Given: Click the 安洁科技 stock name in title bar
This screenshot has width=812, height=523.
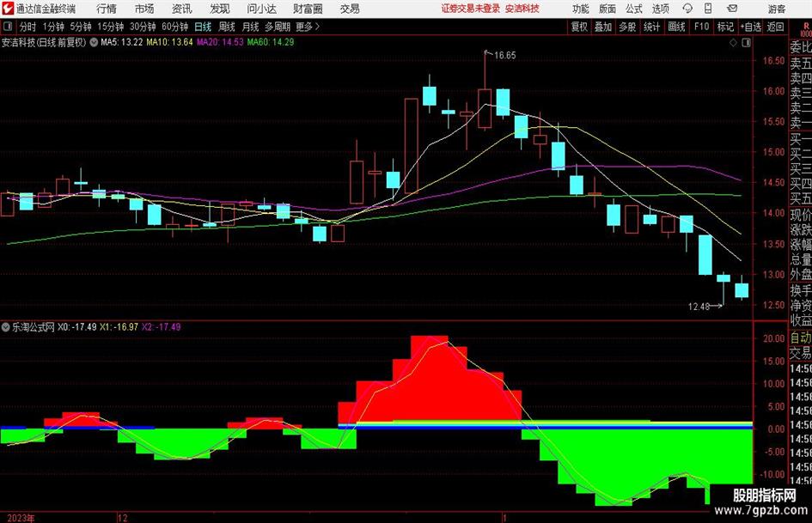Looking at the screenshot, I should pyautogui.click(x=522, y=9).
